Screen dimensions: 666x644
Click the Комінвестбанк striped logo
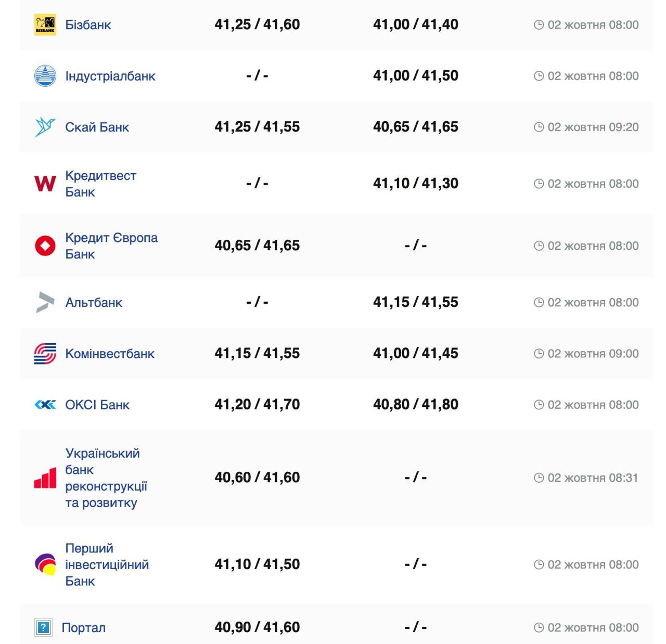pos(45,353)
